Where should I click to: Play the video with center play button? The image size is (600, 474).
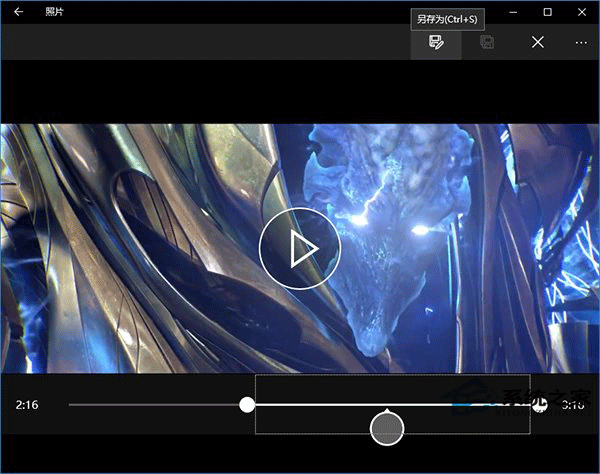click(299, 250)
